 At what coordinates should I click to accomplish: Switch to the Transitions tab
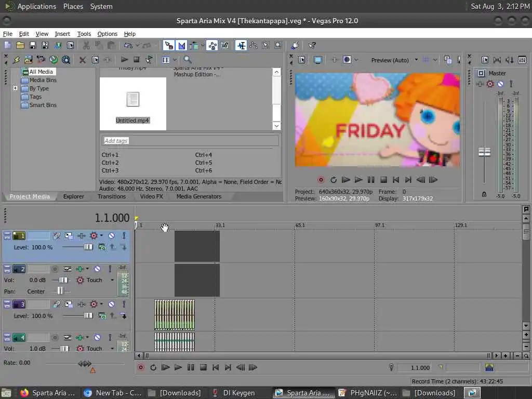(x=112, y=196)
